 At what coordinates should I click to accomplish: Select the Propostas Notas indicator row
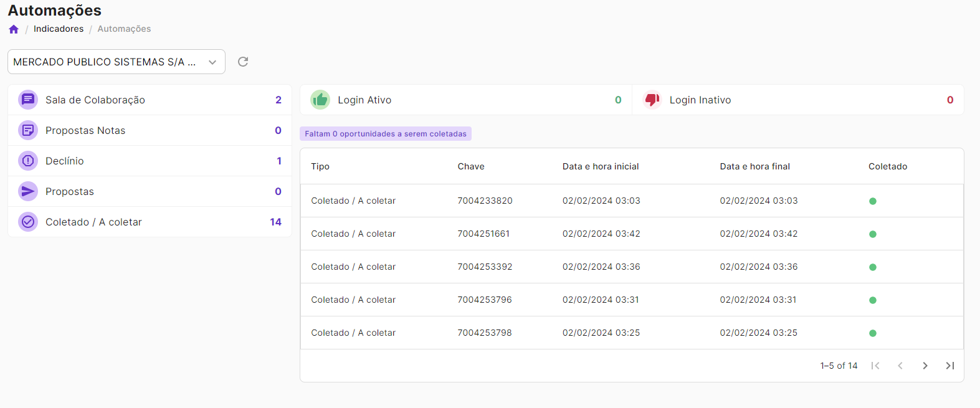[x=150, y=130]
